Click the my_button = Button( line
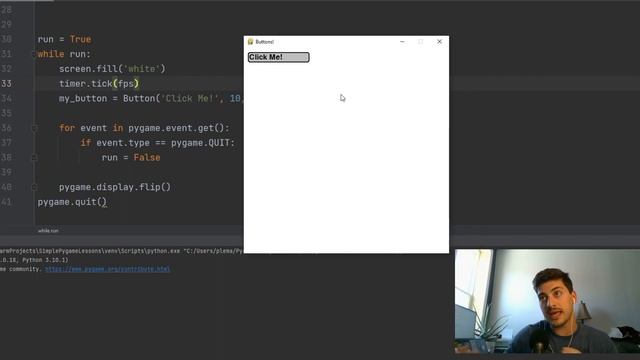Image resolution: width=640 pixels, height=360 pixels. pyautogui.click(x=151, y=98)
